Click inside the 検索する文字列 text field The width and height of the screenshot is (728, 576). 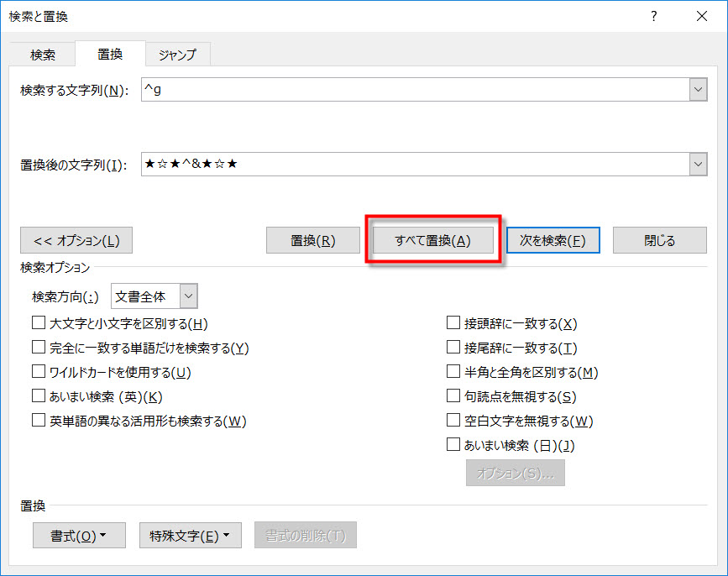[411, 90]
